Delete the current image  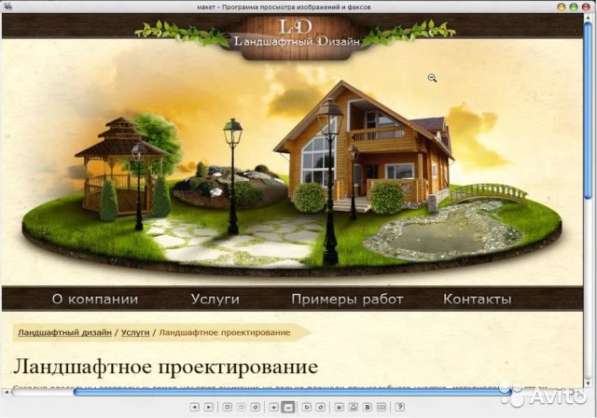(339, 407)
